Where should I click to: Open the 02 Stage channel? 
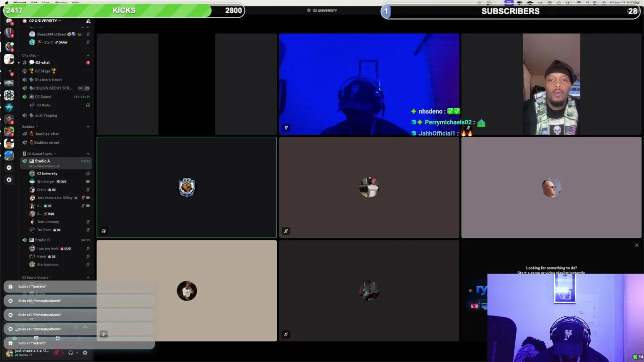(x=55, y=71)
